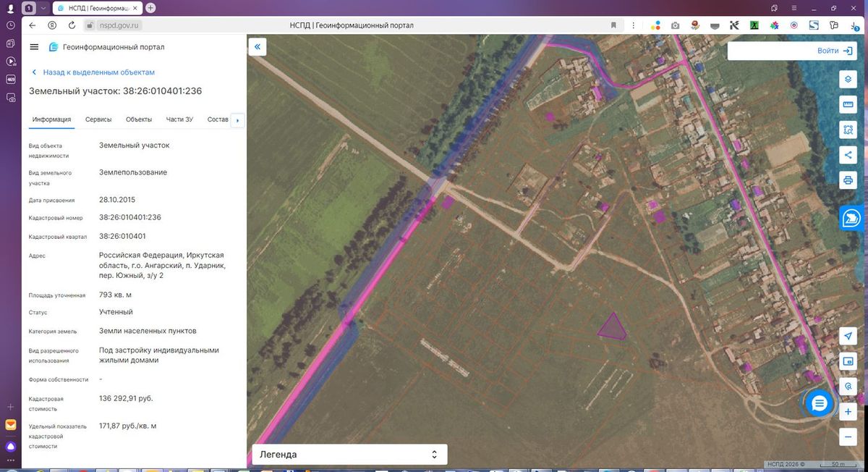The width and height of the screenshot is (868, 472).
Task: Activate the ruler measurement tool
Action: tap(848, 105)
